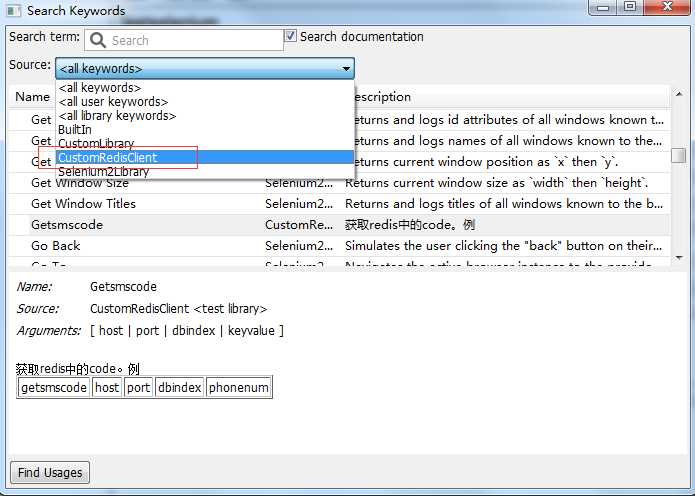Choose BuiltIn from source list
The width and height of the screenshot is (695, 496).
coord(205,129)
